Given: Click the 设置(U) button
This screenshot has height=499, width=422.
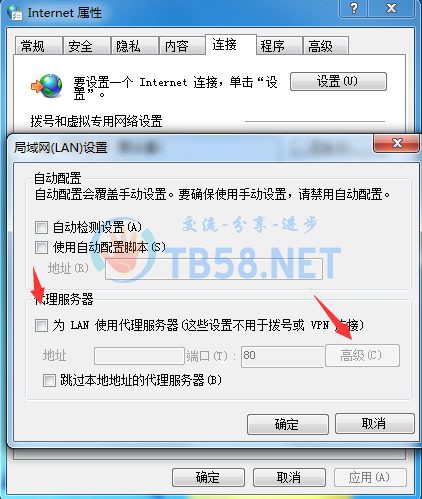Looking at the screenshot, I should pos(338,81).
